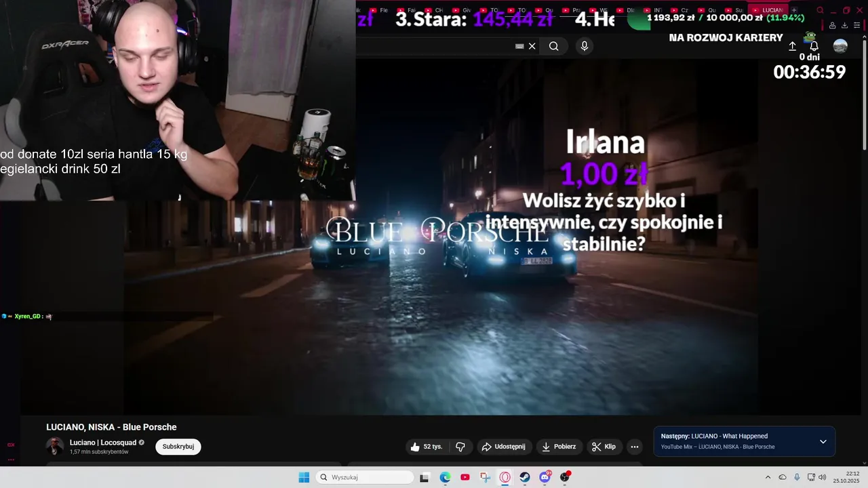Screen dimensions: 868x488
Task: Open OBS Studio from the taskbar
Action: [x=565, y=477]
